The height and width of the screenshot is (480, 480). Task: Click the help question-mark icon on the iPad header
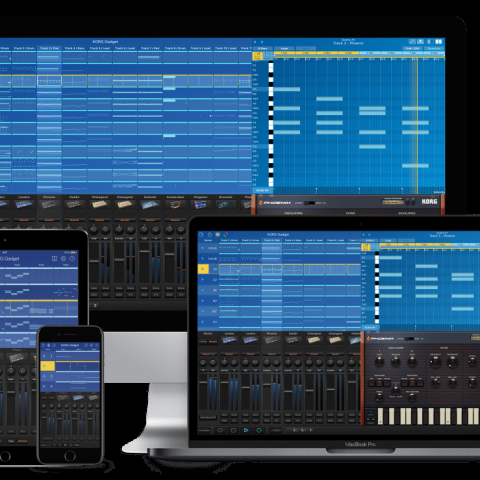[x=72, y=259]
